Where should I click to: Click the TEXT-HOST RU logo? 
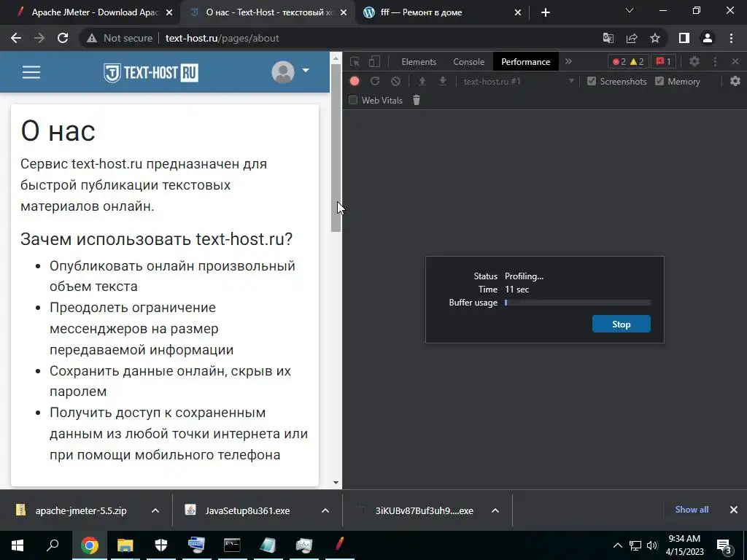(x=150, y=73)
